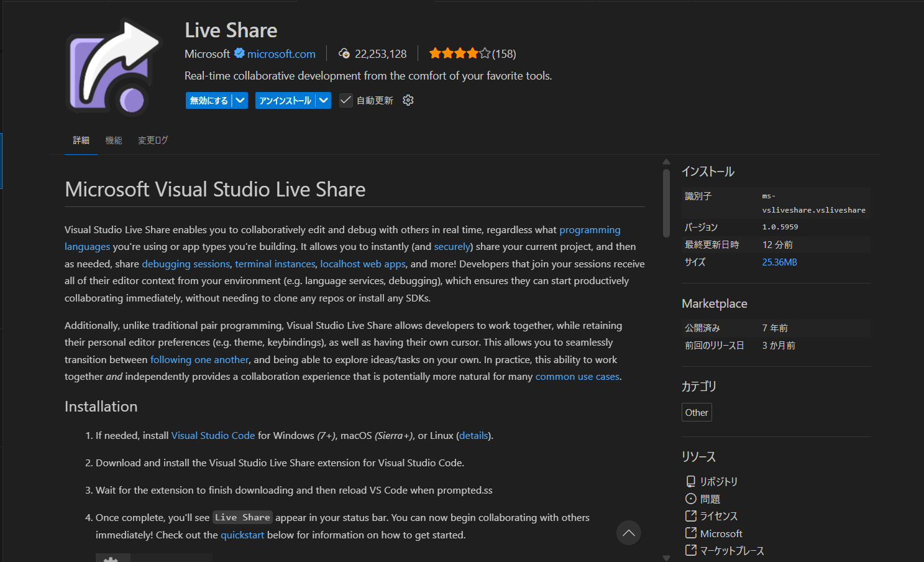The width and height of the screenshot is (924, 562).
Task: Click external link icon beside Microsoft resource
Action: (690, 533)
